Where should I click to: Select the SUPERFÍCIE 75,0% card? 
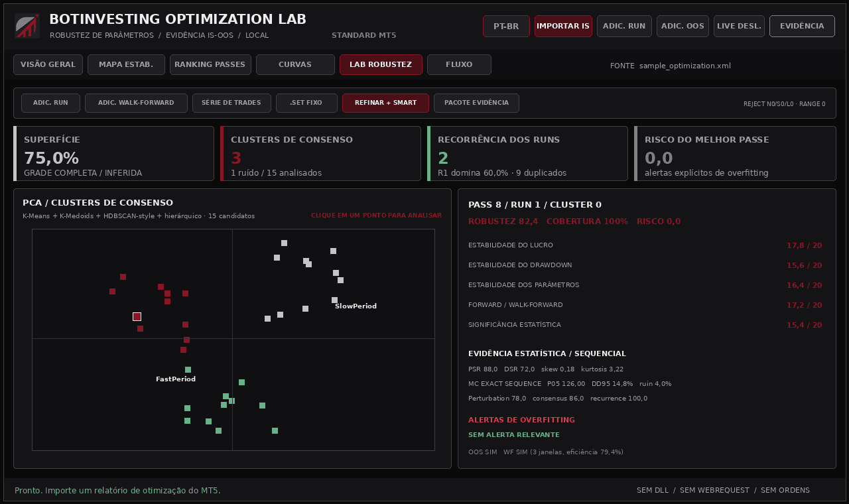(113, 153)
